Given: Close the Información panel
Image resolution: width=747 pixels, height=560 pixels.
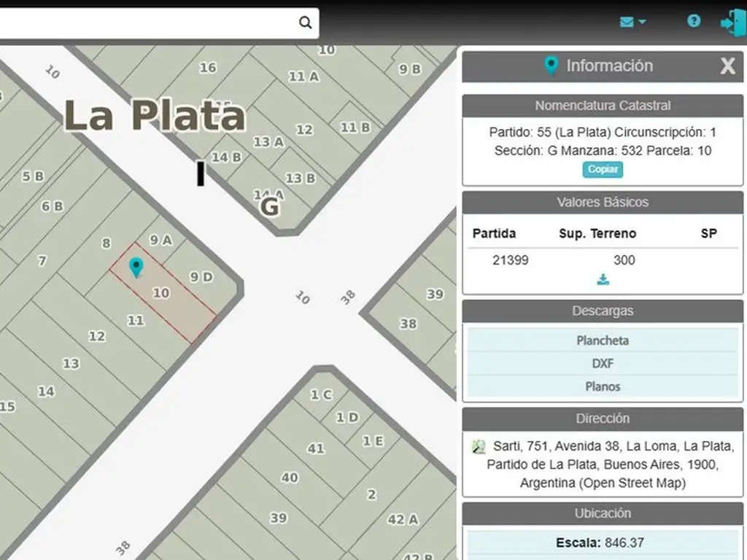Looking at the screenshot, I should pos(727,66).
